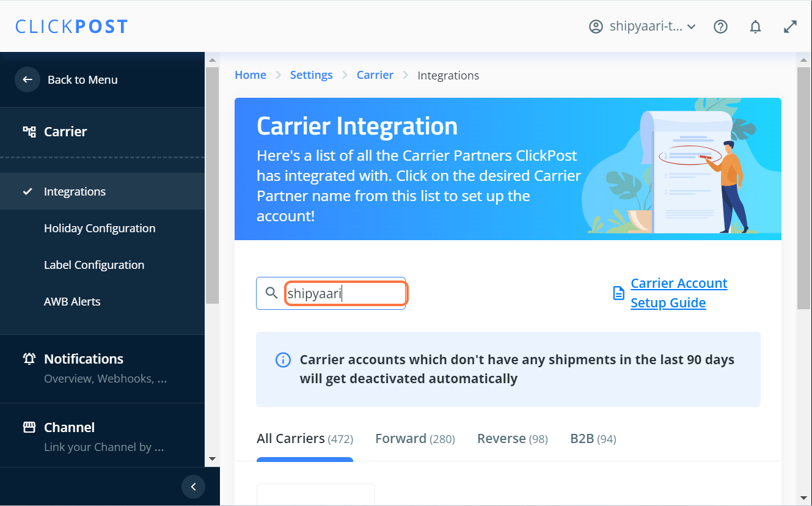Open the notifications bell icon
Image resolution: width=812 pixels, height=506 pixels.
tap(756, 27)
